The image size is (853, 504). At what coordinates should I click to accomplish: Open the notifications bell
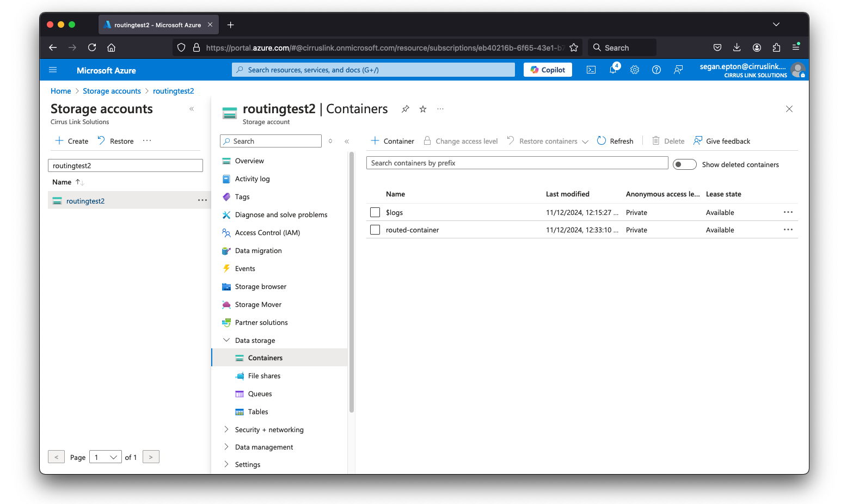613,70
